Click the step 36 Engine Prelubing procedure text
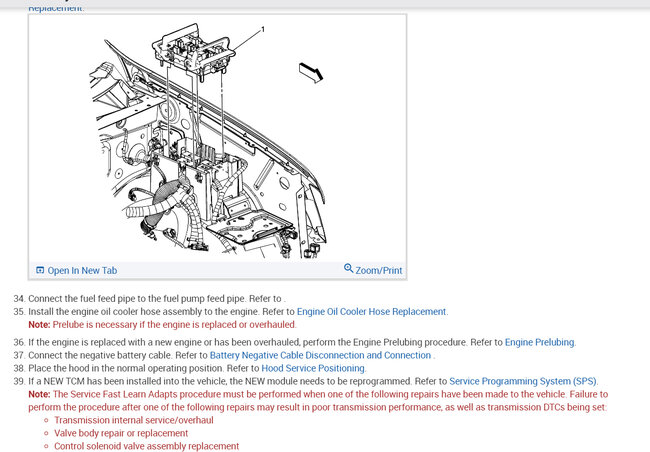 pos(266,342)
